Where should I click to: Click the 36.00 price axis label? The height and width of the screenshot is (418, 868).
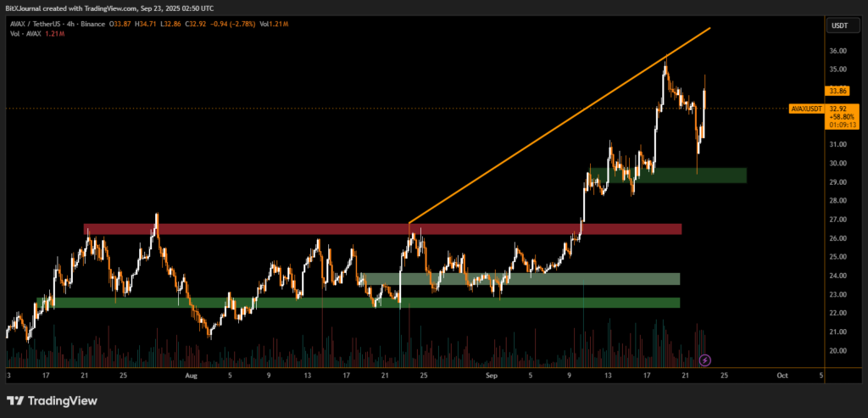click(x=837, y=51)
